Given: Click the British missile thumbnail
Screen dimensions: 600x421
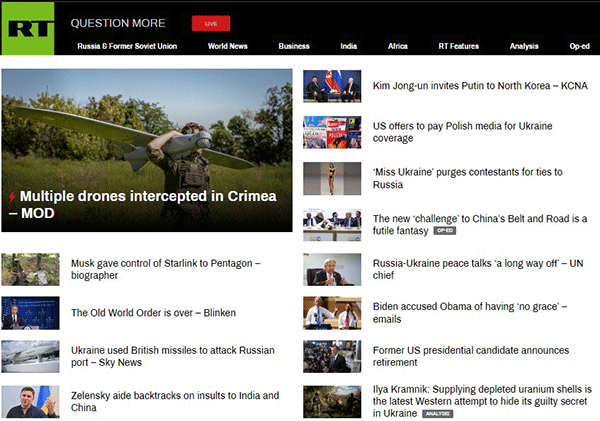Looking at the screenshot, I should click(31, 357).
